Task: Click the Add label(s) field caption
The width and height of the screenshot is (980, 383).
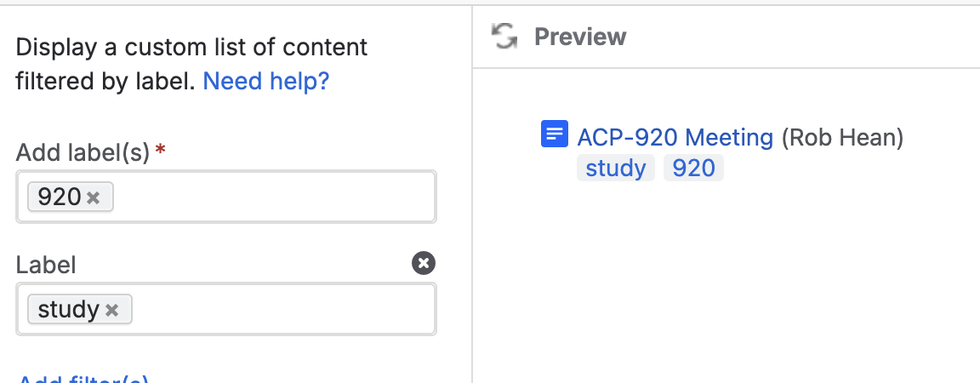Action: click(83, 153)
